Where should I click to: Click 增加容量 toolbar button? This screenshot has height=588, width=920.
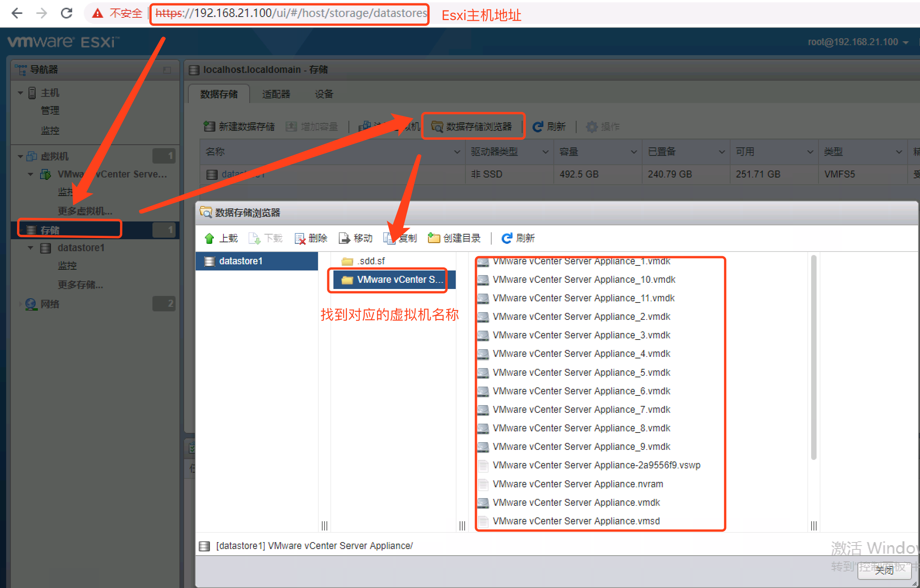click(x=312, y=127)
